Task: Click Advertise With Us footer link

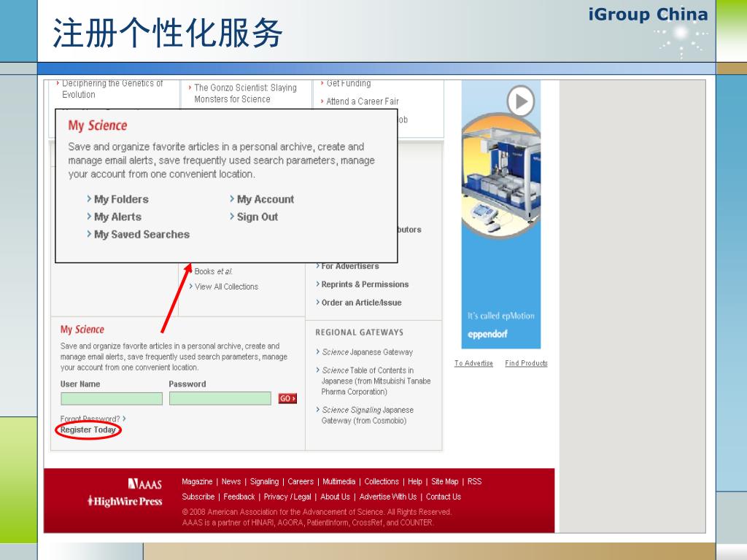Action: (x=388, y=497)
